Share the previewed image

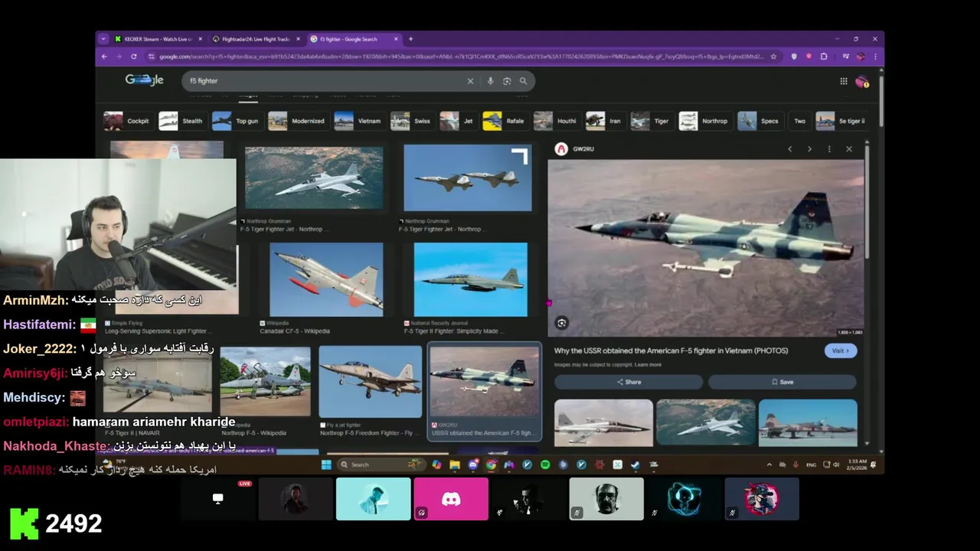[x=629, y=382]
